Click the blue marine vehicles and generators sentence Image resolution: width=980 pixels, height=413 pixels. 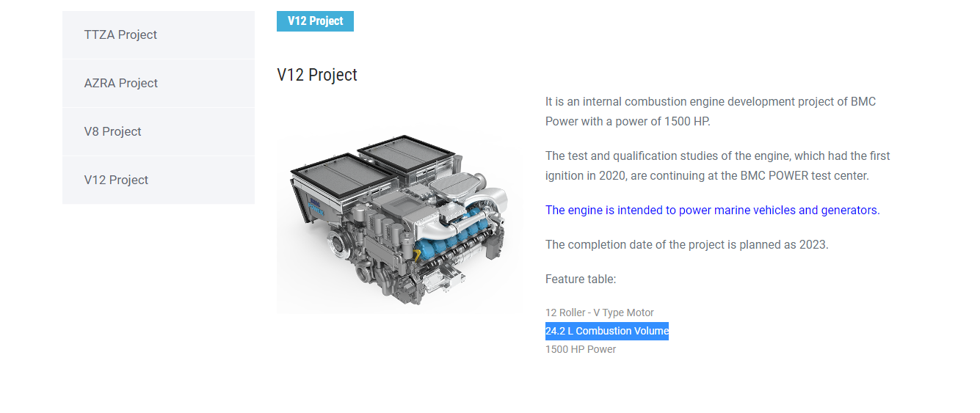[712, 210]
